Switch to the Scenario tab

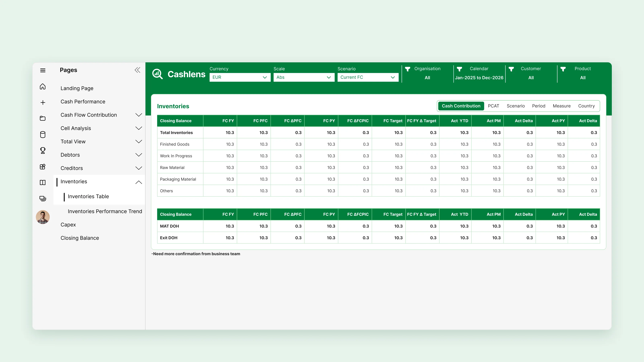point(515,106)
